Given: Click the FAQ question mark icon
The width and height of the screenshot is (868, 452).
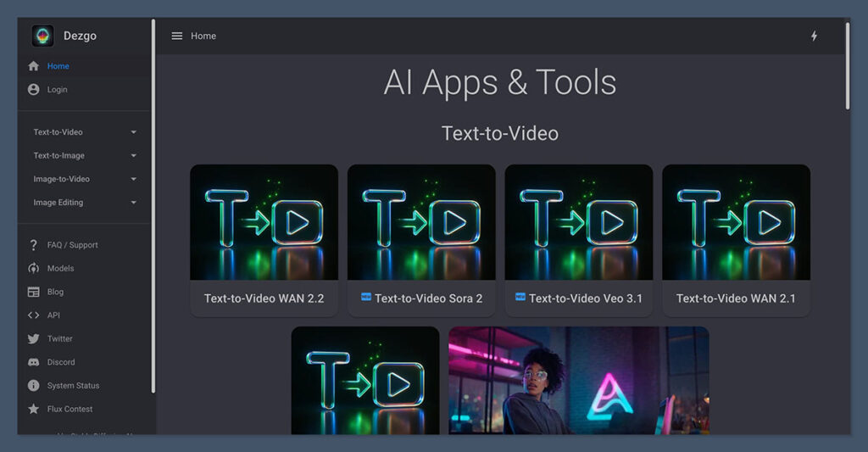Looking at the screenshot, I should [34, 245].
